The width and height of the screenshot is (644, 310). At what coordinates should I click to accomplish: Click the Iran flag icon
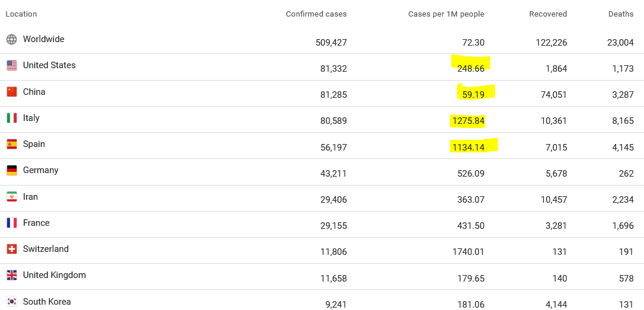pos(12,197)
